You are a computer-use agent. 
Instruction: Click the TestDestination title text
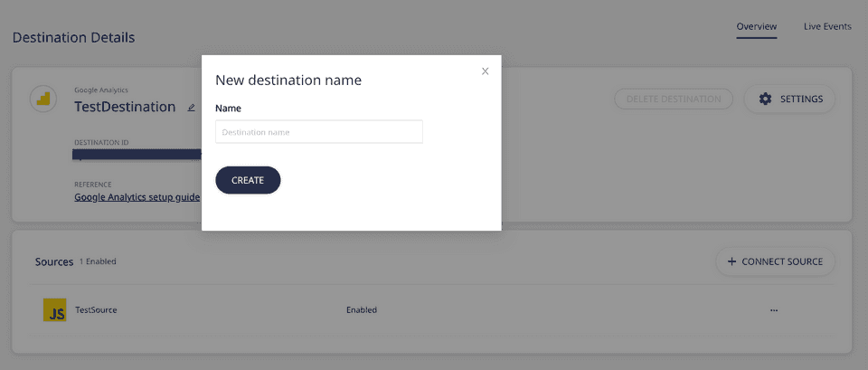[x=125, y=107]
